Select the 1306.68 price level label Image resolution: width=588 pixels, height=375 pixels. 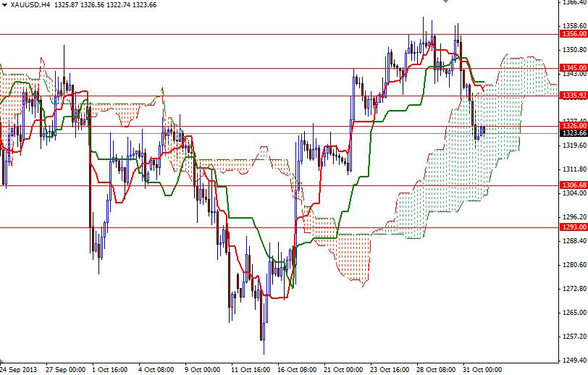(x=573, y=185)
